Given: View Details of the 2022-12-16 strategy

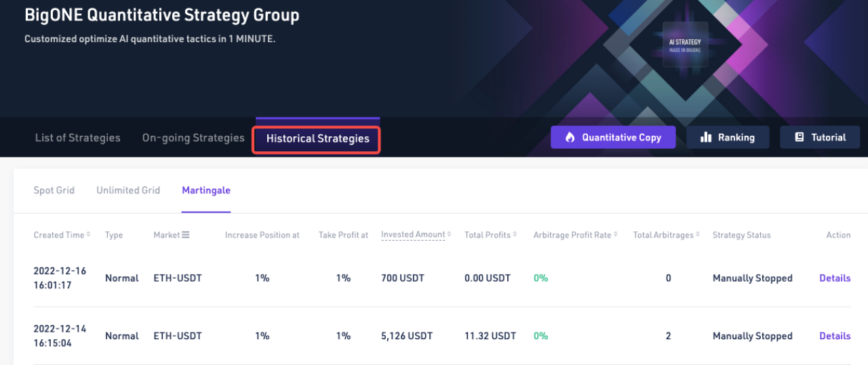Looking at the screenshot, I should pyautogui.click(x=835, y=278).
